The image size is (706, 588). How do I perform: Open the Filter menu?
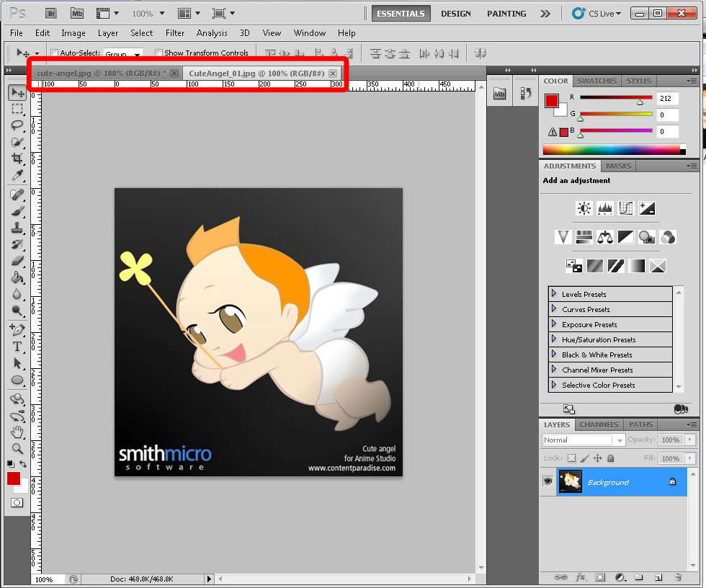175,33
